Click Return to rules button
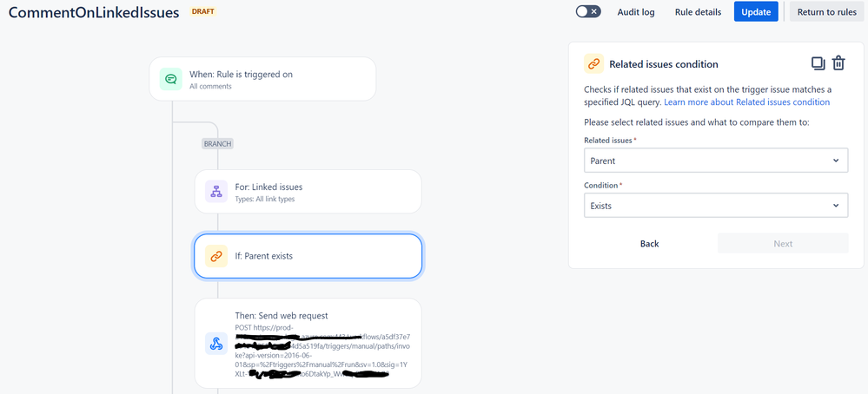The height and width of the screenshot is (394, 868). (827, 11)
